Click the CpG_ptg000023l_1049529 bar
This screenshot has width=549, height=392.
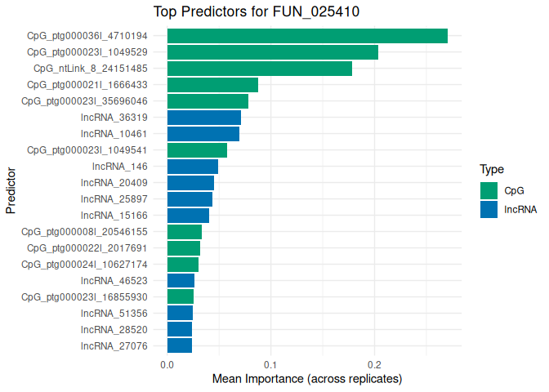click(272, 52)
